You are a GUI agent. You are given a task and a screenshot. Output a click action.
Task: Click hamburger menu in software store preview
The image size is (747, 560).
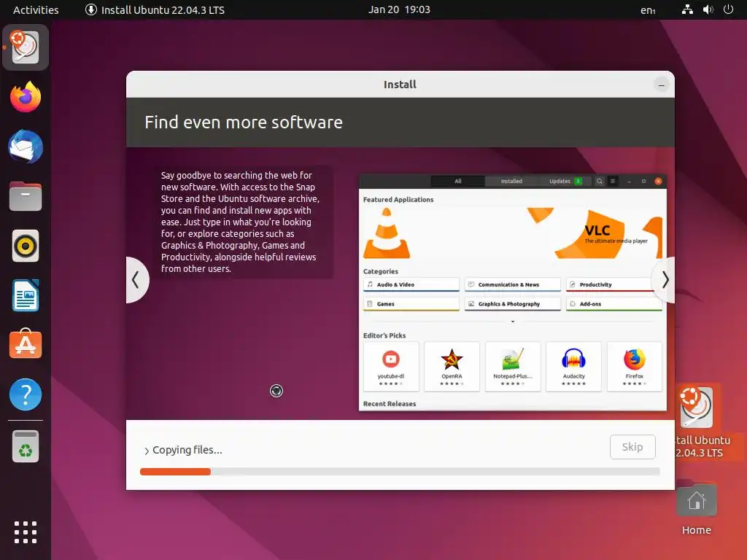pos(613,182)
